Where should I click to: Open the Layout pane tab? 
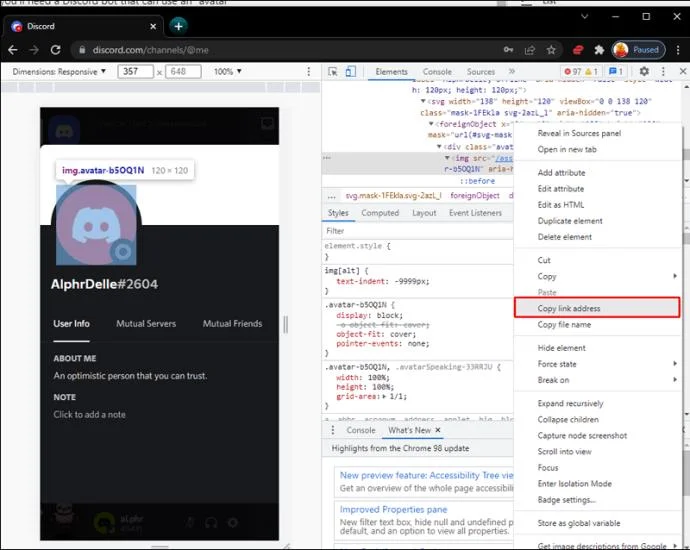(424, 213)
